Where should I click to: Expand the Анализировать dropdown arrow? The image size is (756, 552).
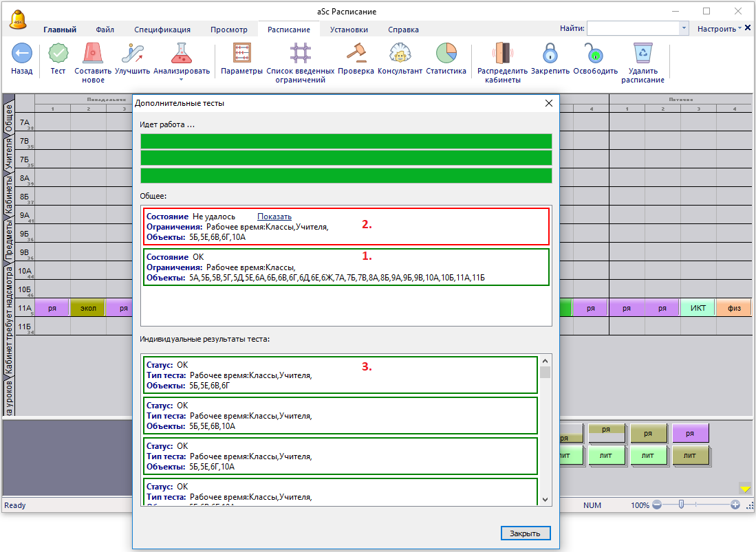click(182, 80)
